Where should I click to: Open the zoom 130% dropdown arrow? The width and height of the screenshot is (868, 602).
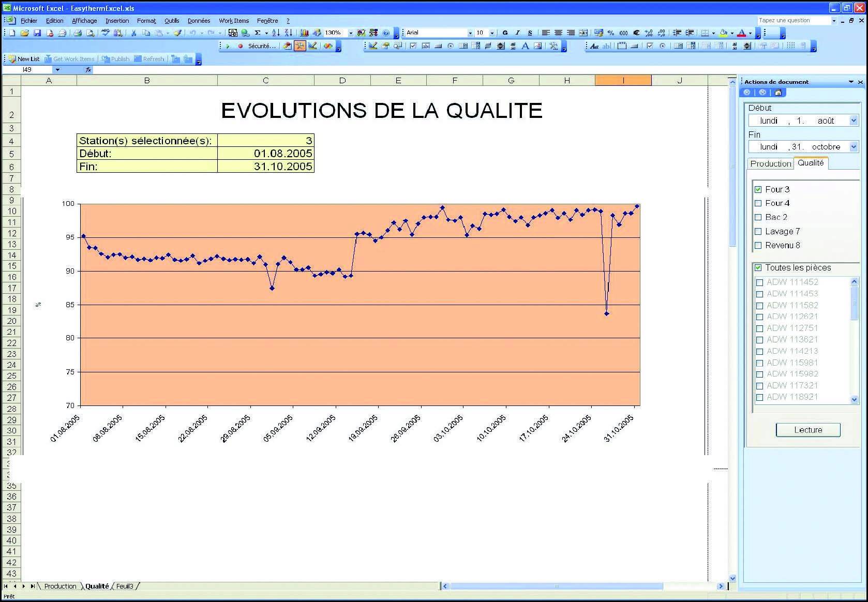click(350, 33)
